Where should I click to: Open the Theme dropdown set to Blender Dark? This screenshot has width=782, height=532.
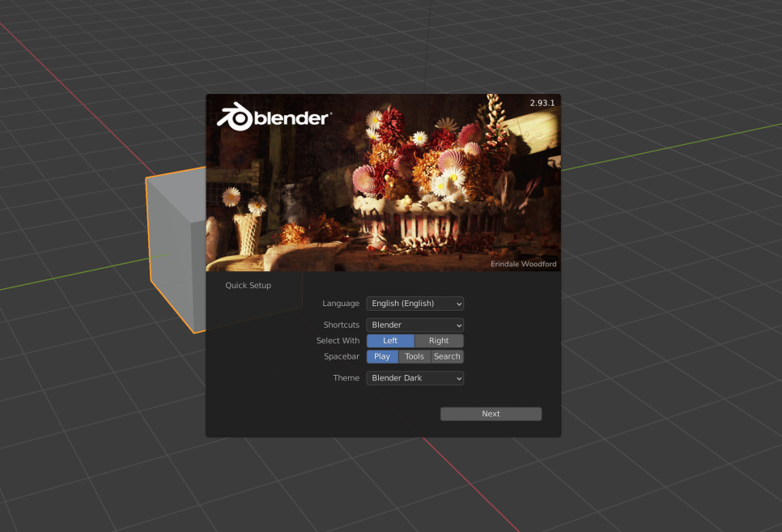tap(415, 378)
